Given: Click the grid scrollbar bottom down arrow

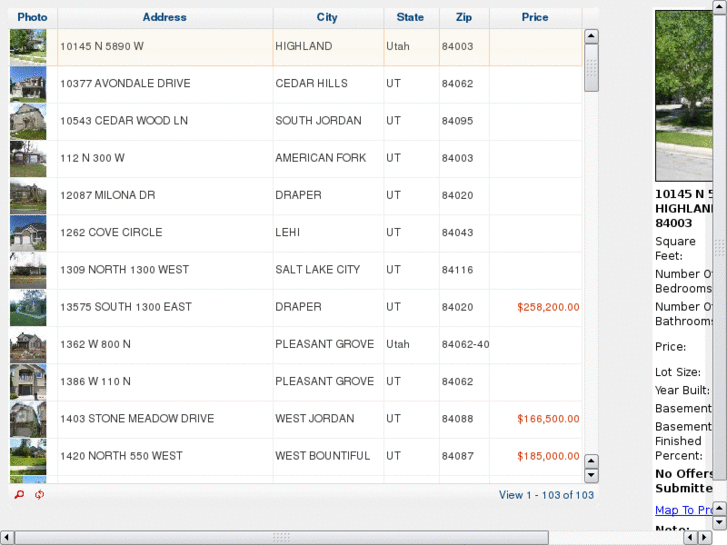Looking at the screenshot, I should click(591, 475).
